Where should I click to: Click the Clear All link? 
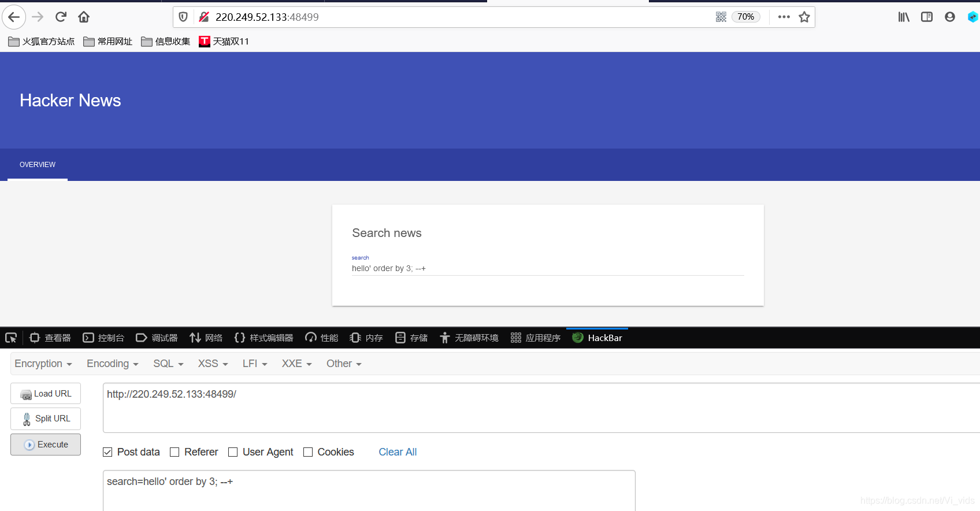(x=398, y=452)
